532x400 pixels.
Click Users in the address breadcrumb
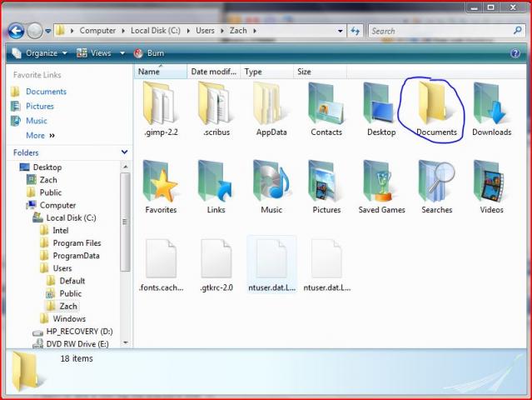coord(205,31)
